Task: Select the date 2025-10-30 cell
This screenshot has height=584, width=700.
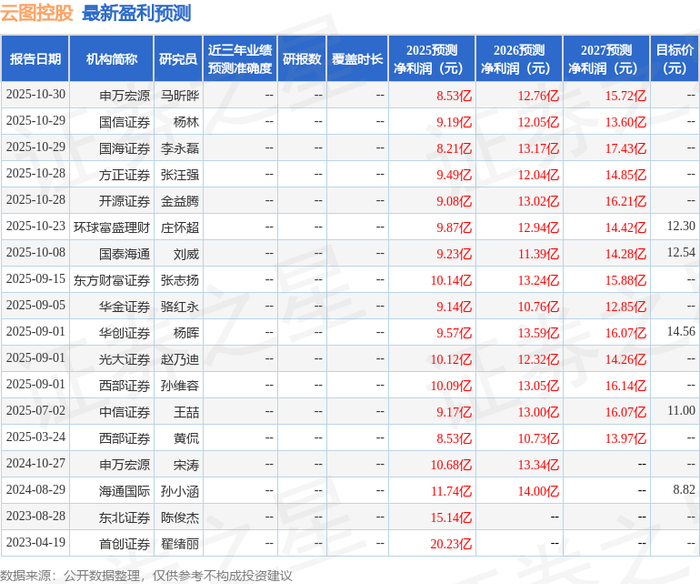Action: (x=36, y=95)
